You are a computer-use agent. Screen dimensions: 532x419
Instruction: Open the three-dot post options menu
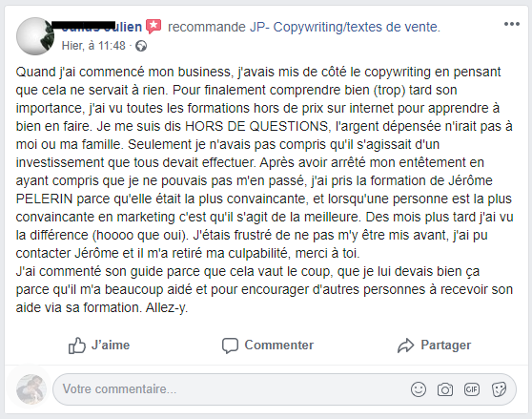pyautogui.click(x=512, y=24)
